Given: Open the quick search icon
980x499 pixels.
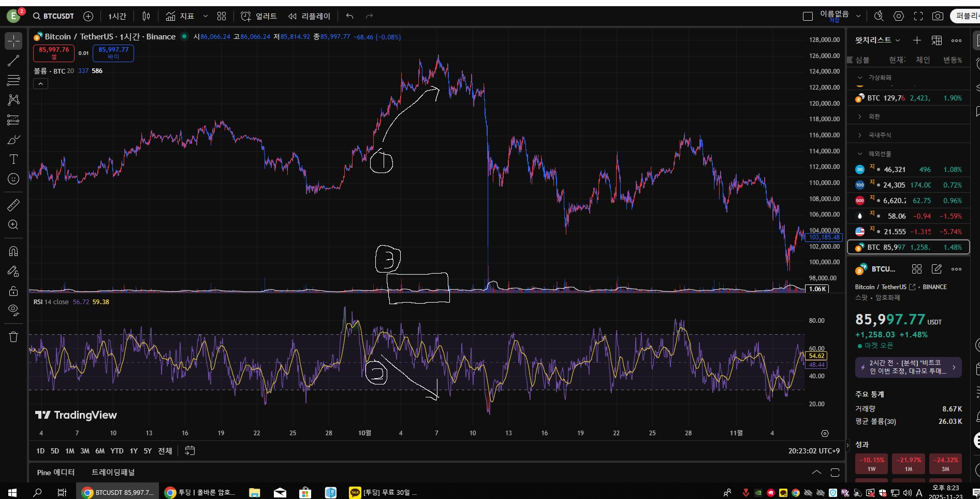Looking at the screenshot, I should coord(879,16).
